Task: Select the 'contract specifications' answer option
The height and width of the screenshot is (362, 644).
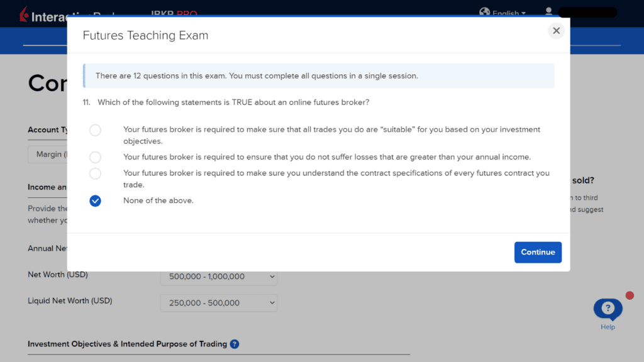Action: pos(95,173)
